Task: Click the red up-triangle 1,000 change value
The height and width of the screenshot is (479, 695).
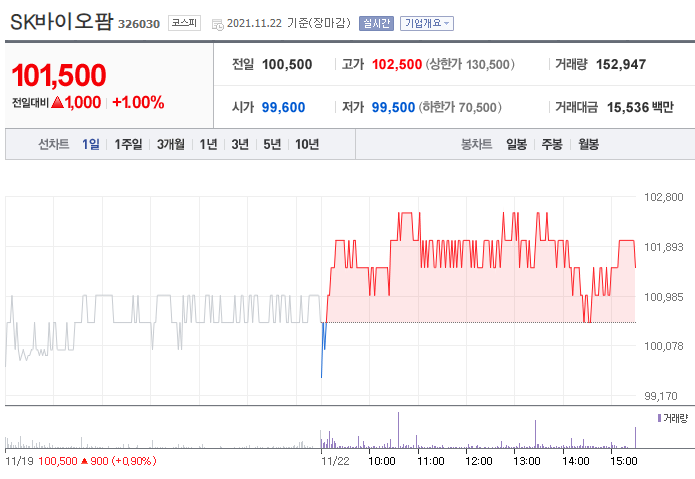Action: 76,102
